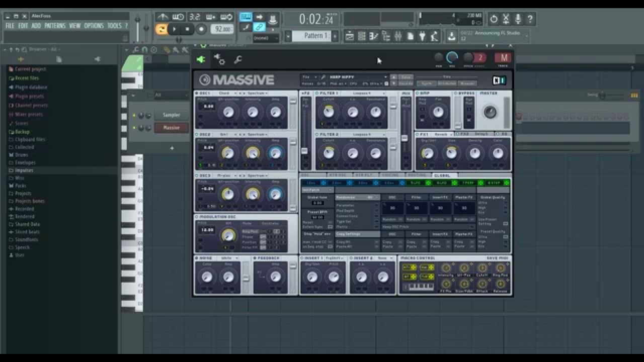Select Ultra under Global Quality
Viewport: 644px width, 362px height.
click(506, 203)
